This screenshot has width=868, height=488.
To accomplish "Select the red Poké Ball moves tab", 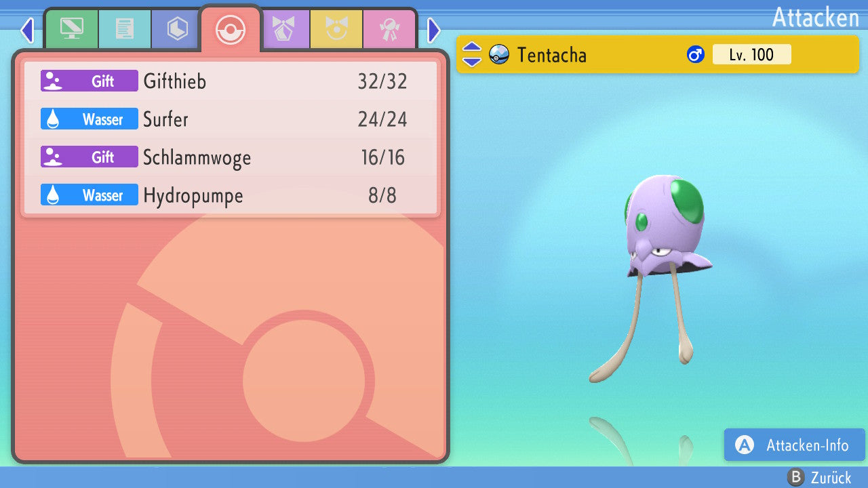I will [230, 29].
